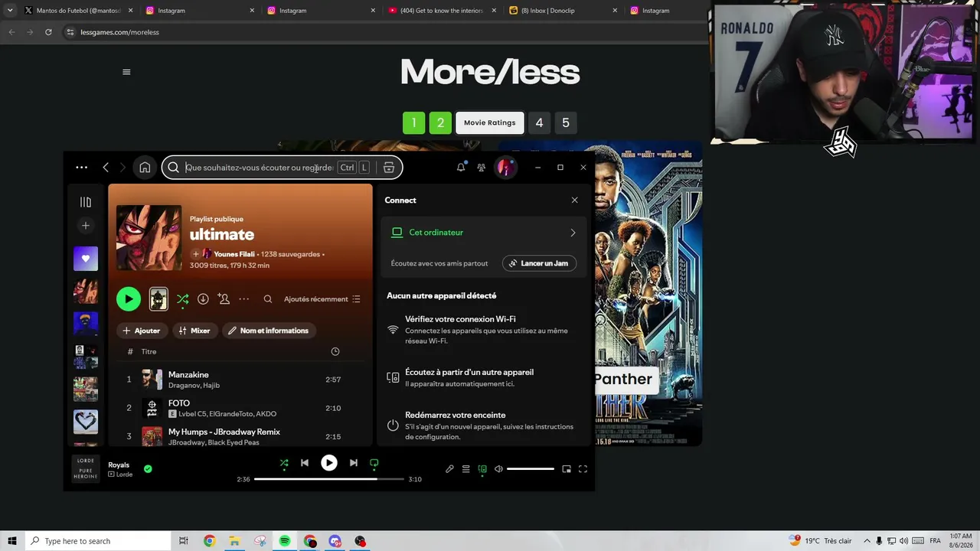Open the play queue

tap(465, 469)
